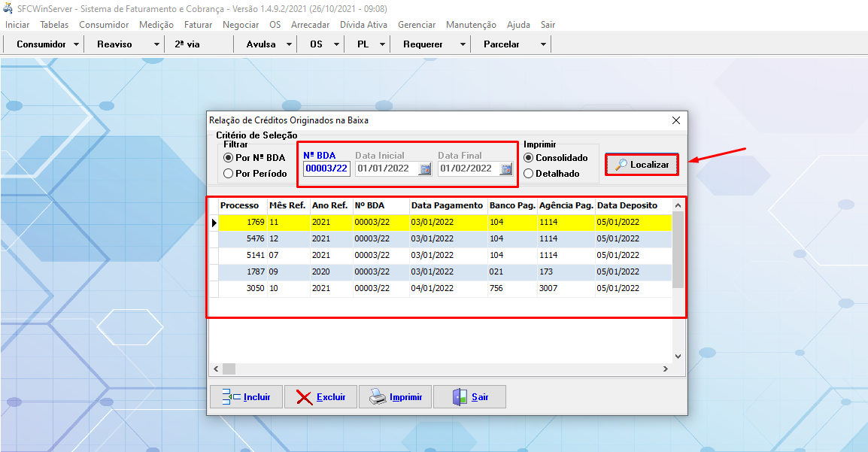Open the Dívida Ativa menu
Screen dimensions: 868x452
[x=363, y=25]
